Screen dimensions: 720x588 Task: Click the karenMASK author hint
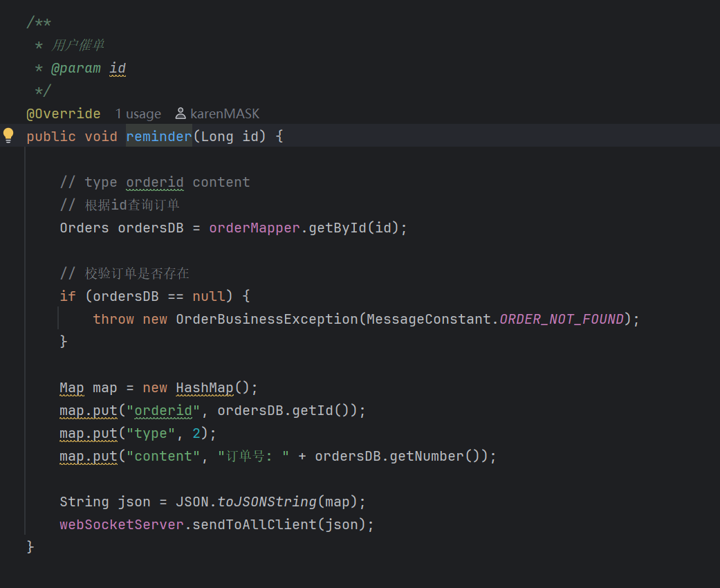[225, 114]
